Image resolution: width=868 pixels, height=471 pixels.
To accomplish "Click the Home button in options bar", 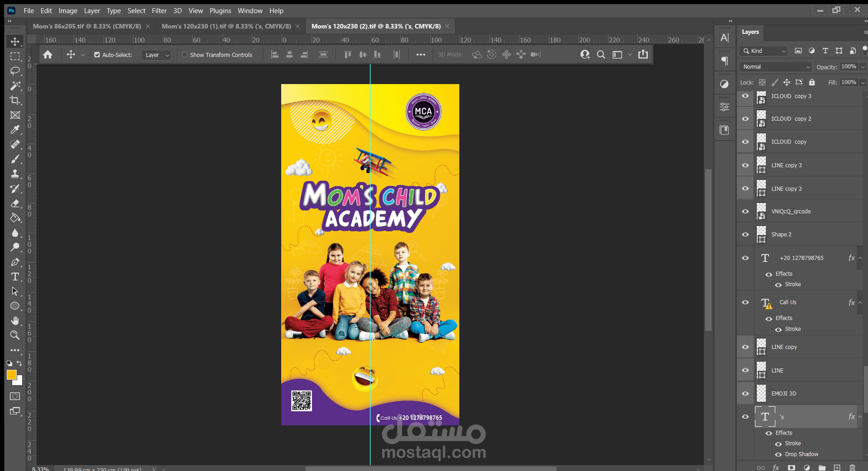I will pos(47,55).
